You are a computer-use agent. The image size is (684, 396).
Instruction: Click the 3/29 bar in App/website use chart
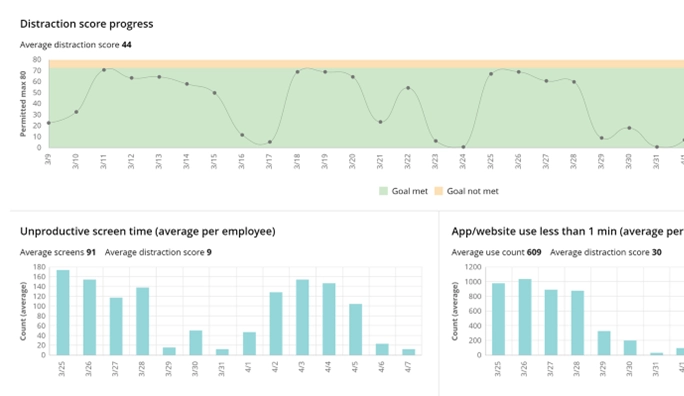pyautogui.click(x=604, y=343)
